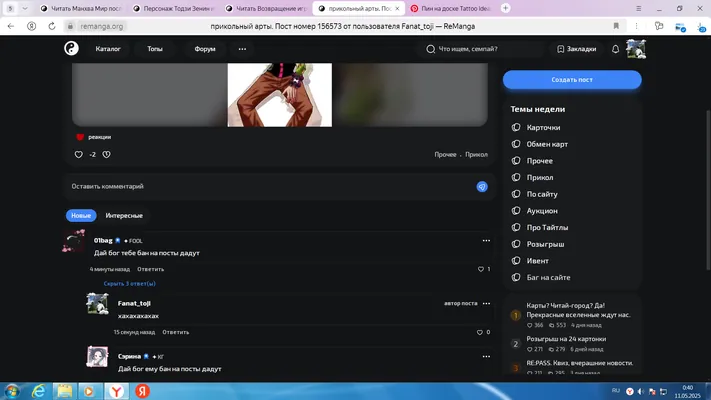Click the ReManga yin-yang logo
Screen dimensions: 711x400
click(71, 49)
